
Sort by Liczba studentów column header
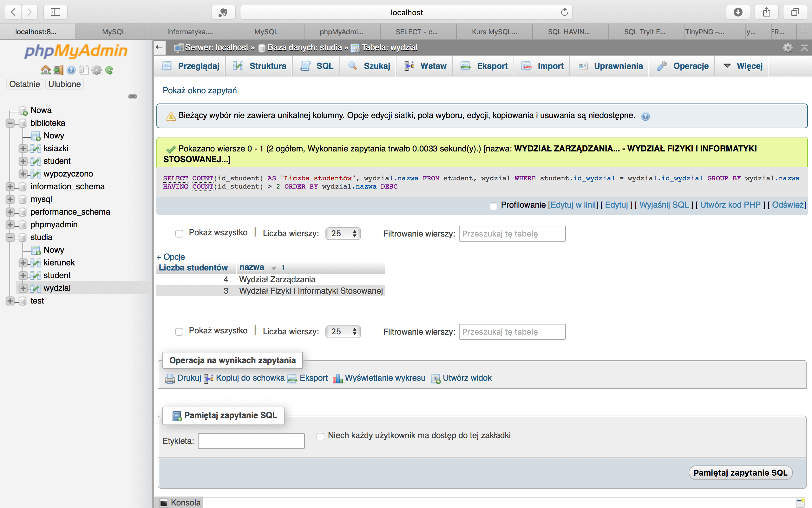tap(193, 268)
